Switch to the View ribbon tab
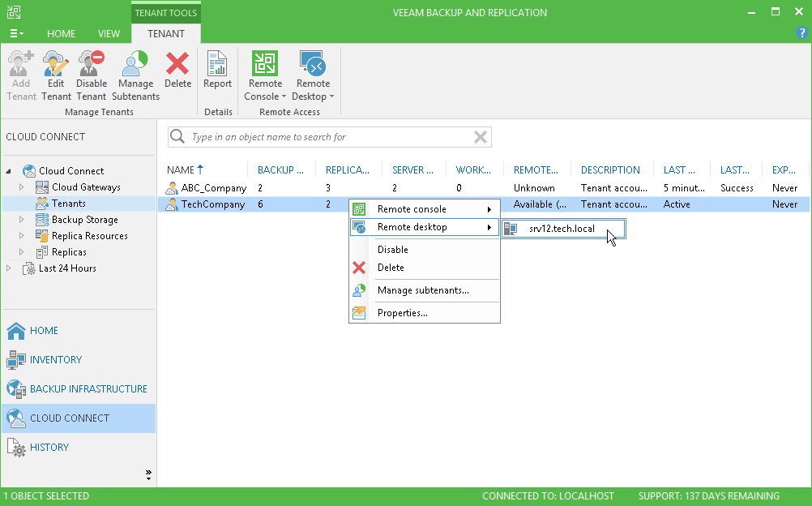 click(x=109, y=34)
